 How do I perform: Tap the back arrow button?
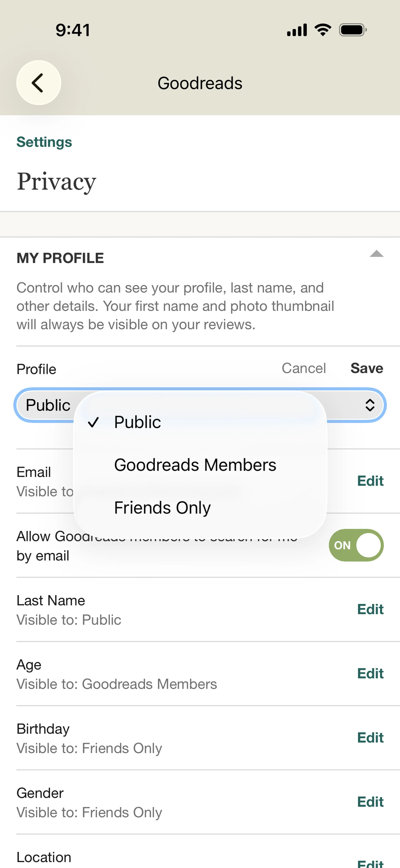click(38, 83)
